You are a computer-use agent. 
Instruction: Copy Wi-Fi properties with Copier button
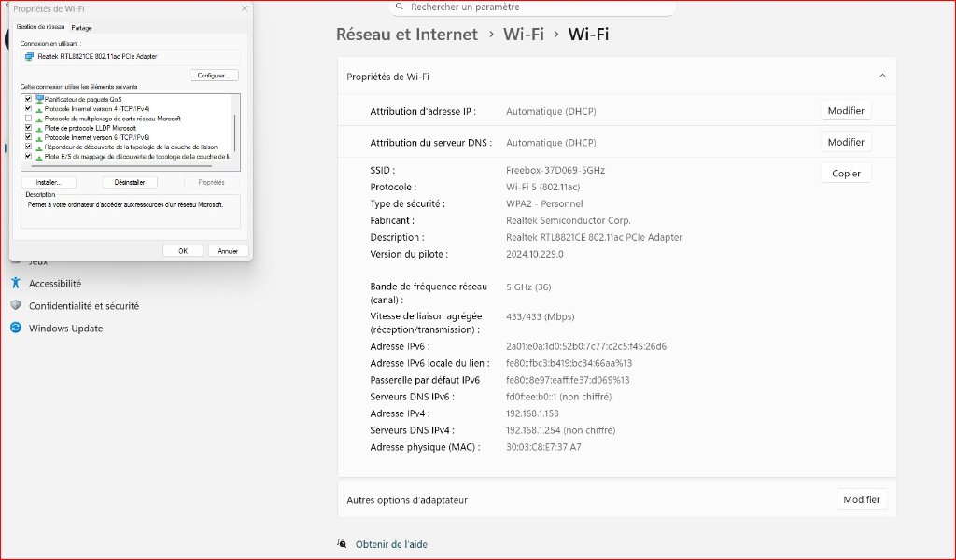pyautogui.click(x=846, y=174)
